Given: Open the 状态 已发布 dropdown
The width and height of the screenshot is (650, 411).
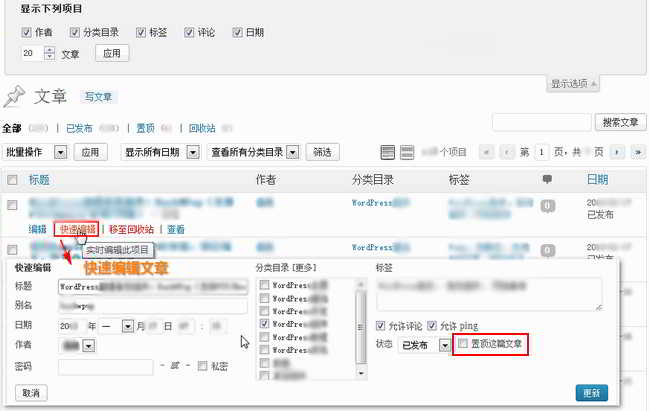Looking at the screenshot, I should [x=425, y=345].
